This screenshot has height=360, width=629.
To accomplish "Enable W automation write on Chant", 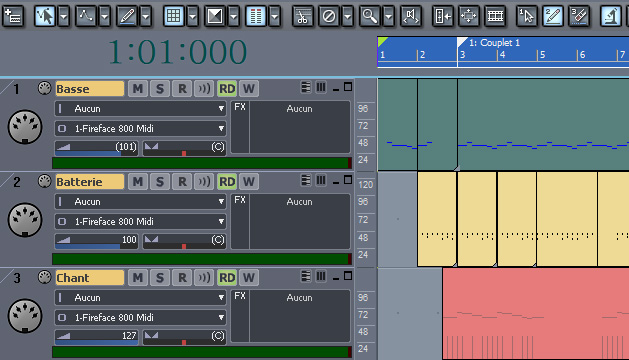I will tap(249, 278).
